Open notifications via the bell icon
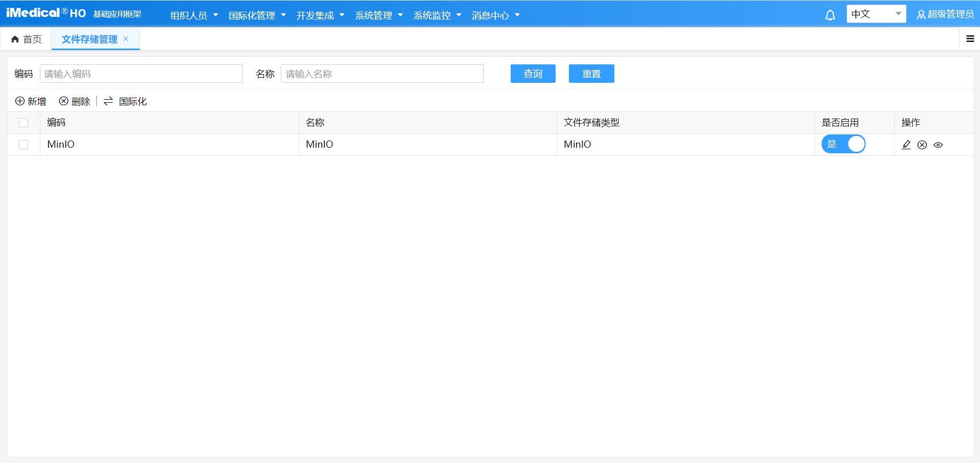The height and width of the screenshot is (463, 980). pos(830,14)
